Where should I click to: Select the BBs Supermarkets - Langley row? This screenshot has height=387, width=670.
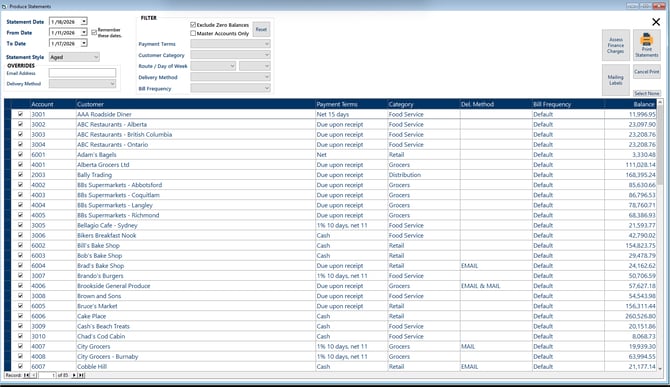[x=333, y=205]
